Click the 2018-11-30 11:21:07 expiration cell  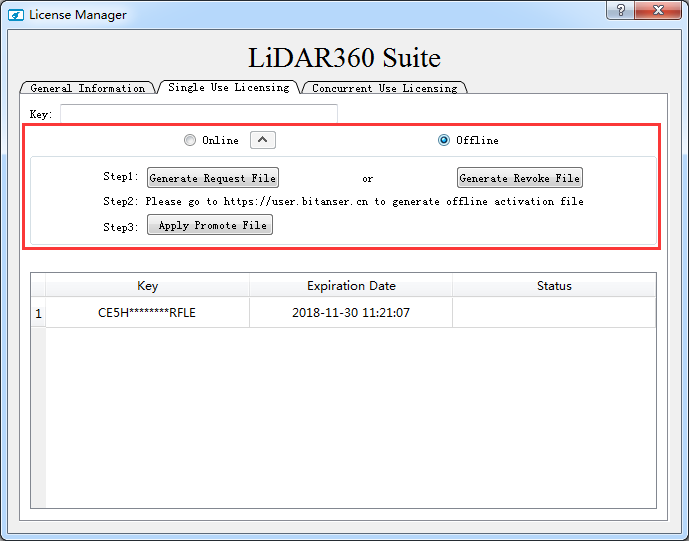351,313
